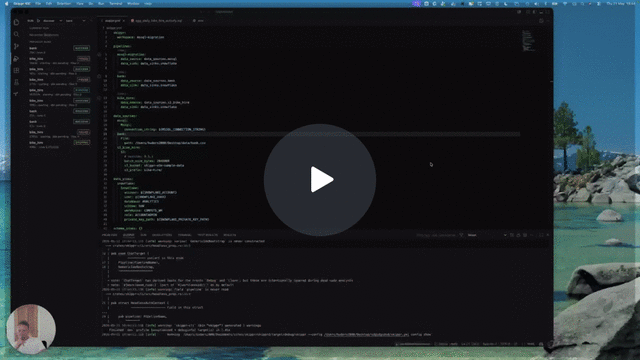Open the Explorer view in activity bar
This screenshot has height=360, width=640.
pos(16,22)
